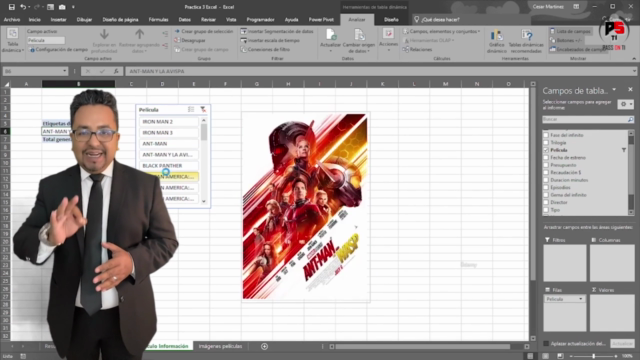Switch to the Datos tab

[x=184, y=20]
